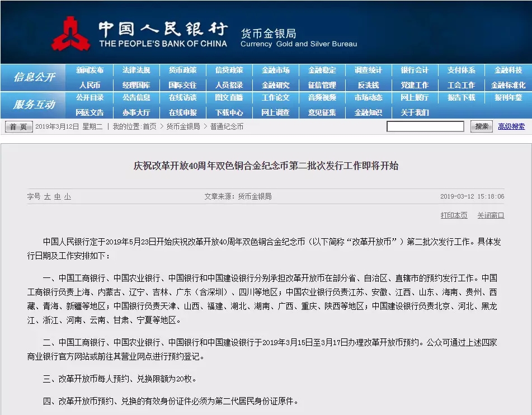Visit the 网送文告 page

pyautogui.click(x=90, y=112)
